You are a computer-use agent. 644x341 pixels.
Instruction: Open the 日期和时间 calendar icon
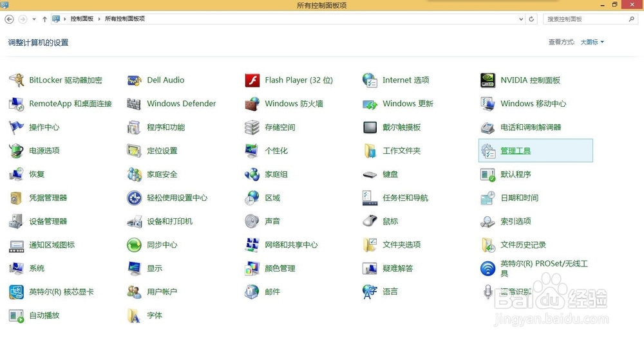click(488, 198)
